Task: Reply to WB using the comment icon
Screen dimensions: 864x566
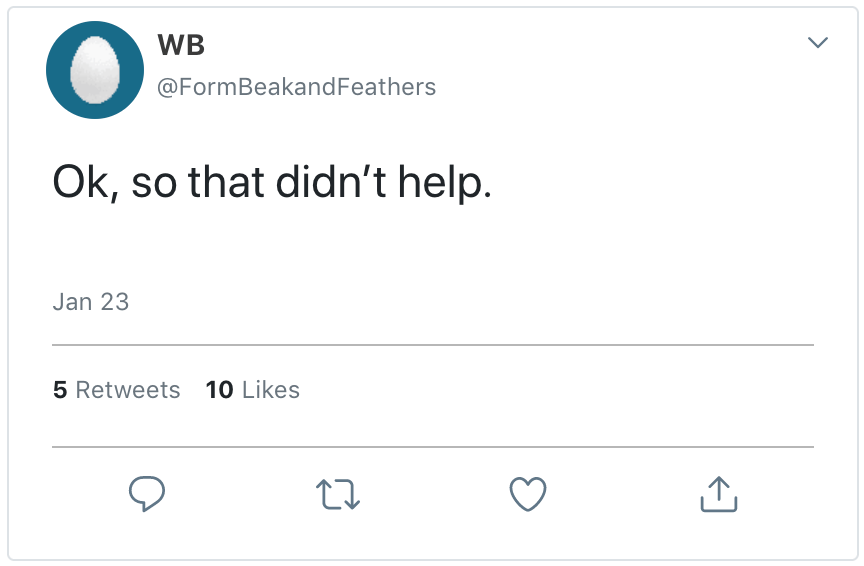Action: click(146, 493)
